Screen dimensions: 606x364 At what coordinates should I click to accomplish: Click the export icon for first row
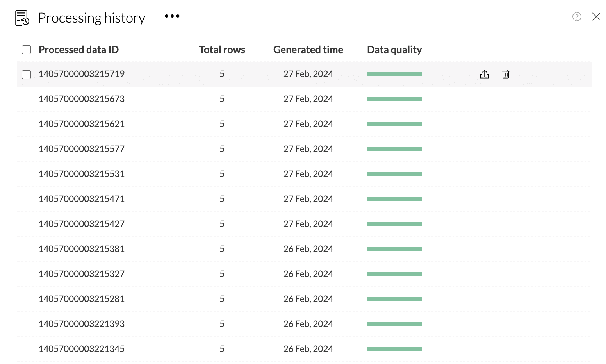[x=484, y=74]
